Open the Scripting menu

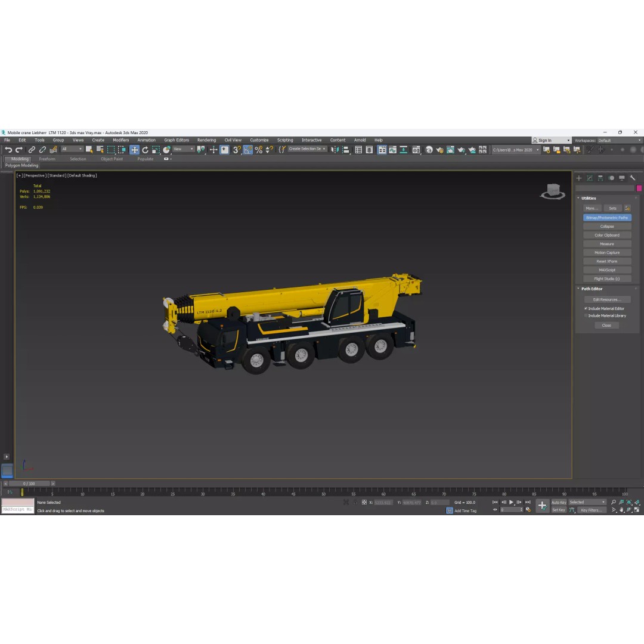(x=285, y=140)
